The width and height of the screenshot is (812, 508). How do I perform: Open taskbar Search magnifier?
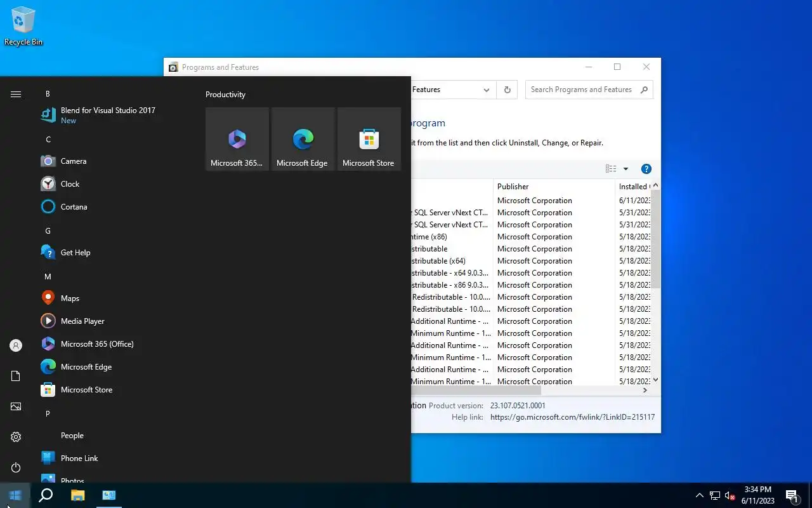pyautogui.click(x=46, y=495)
